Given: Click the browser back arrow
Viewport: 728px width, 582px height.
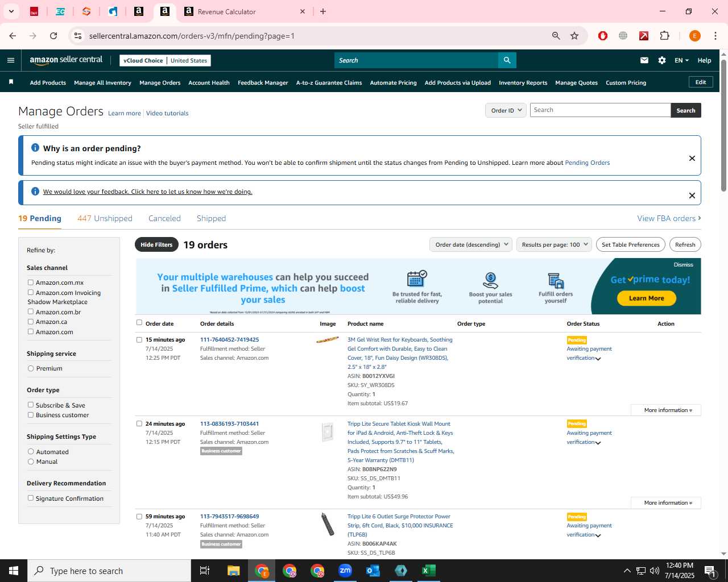Looking at the screenshot, I should [x=13, y=36].
